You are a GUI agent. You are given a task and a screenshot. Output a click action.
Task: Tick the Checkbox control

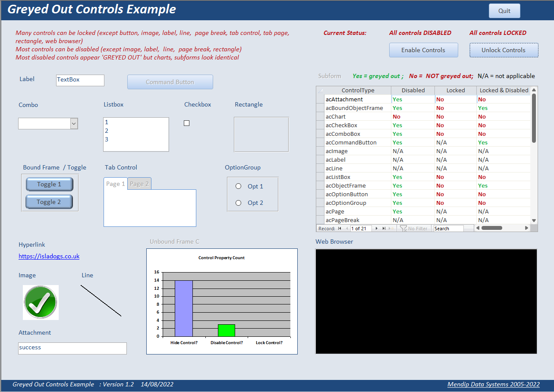coord(187,123)
